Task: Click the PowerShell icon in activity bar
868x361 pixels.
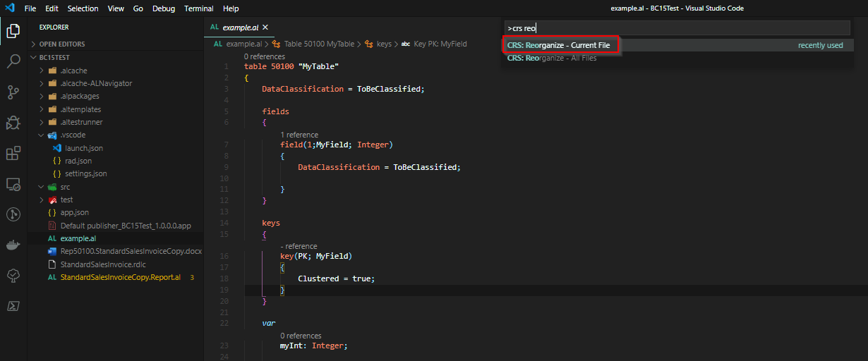Action: 13,306
